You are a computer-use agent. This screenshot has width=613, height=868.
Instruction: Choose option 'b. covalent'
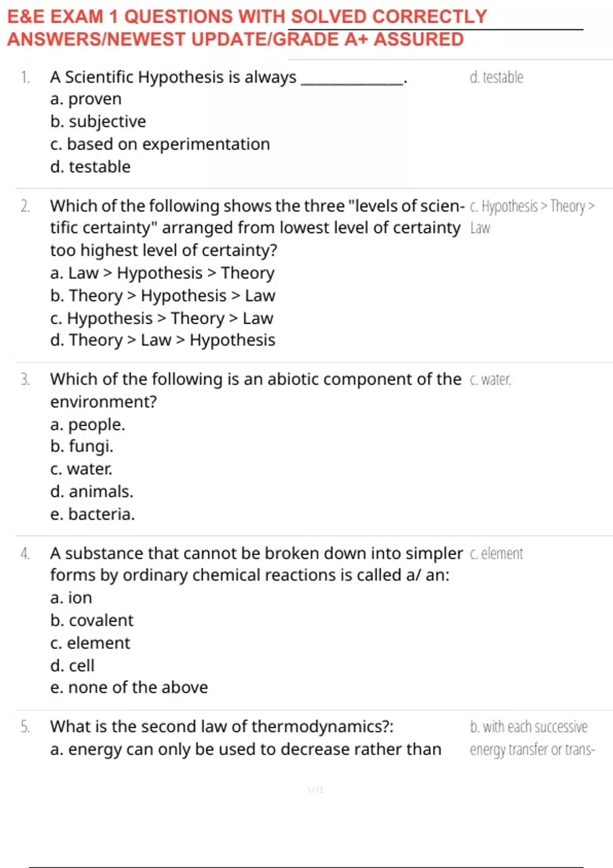point(92,620)
